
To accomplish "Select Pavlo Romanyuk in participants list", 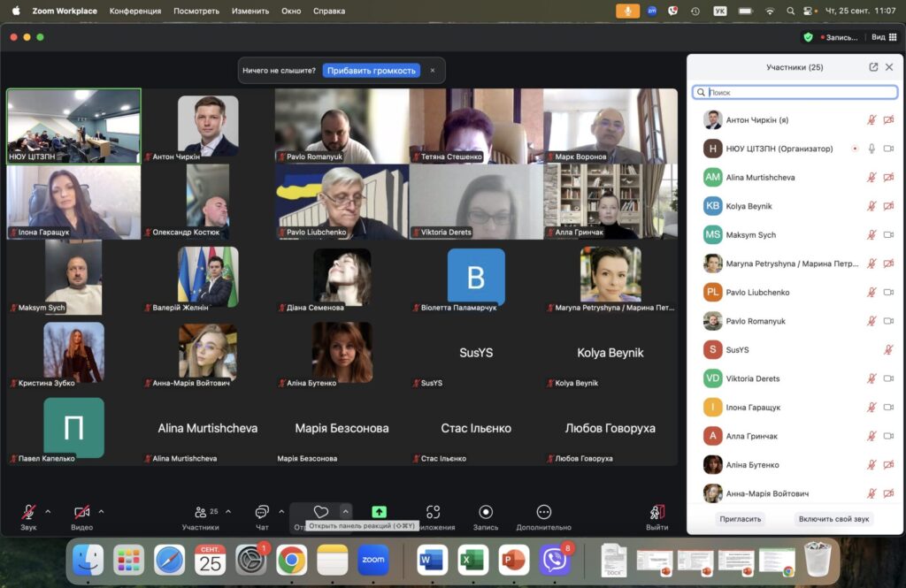I will (795, 321).
